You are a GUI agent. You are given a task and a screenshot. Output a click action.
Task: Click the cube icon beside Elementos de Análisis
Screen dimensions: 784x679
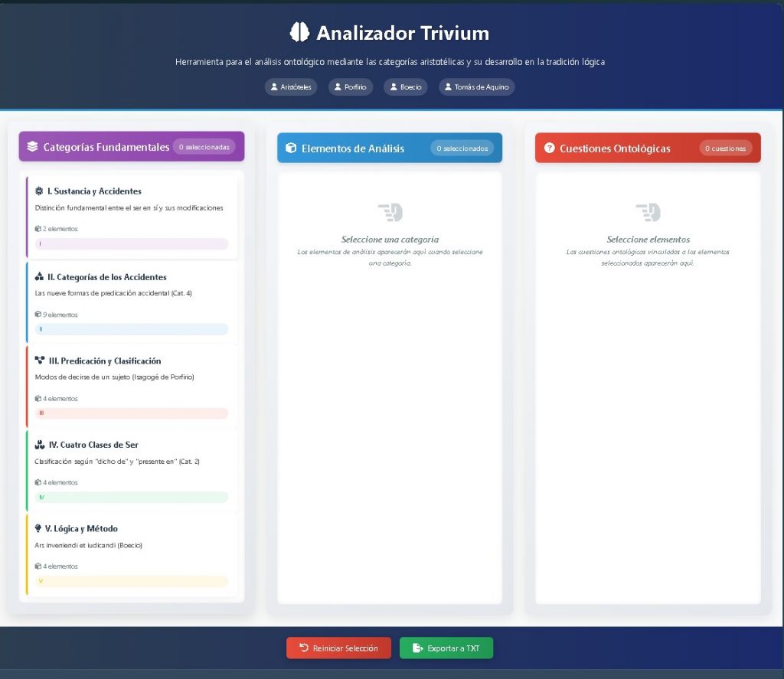(291, 148)
